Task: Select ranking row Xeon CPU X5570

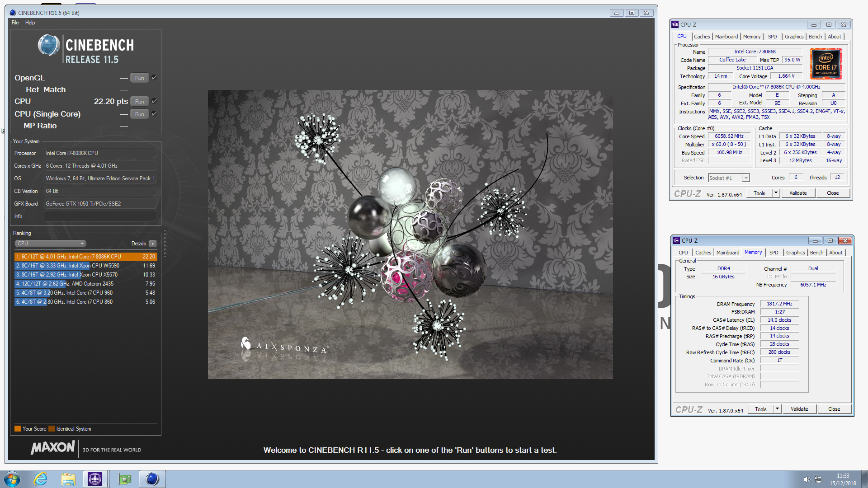Action: click(x=85, y=275)
